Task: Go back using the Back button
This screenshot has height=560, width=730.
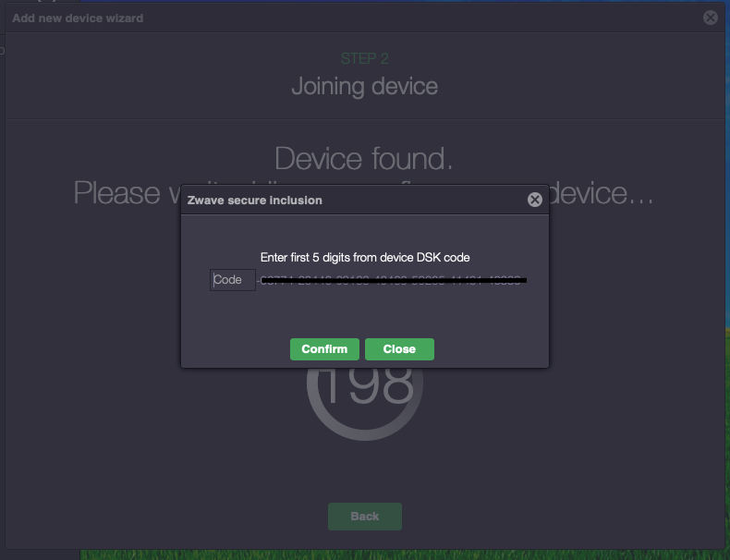Action: pyautogui.click(x=365, y=517)
